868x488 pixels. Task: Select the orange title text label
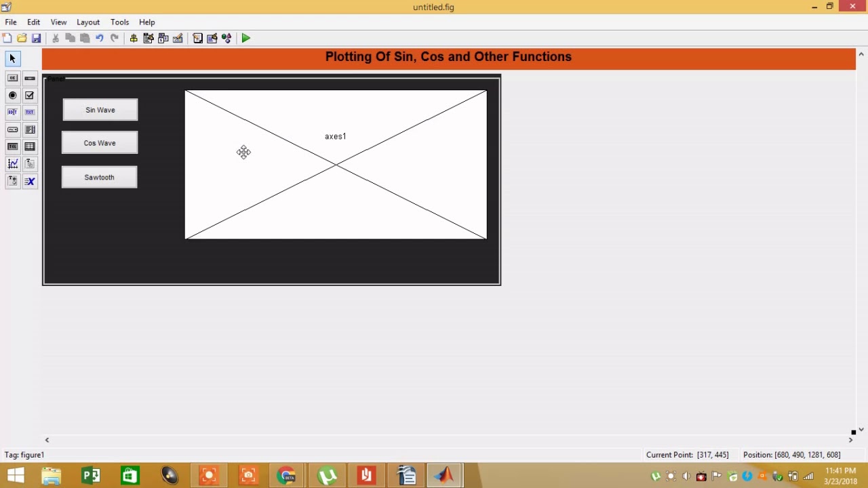coord(448,57)
